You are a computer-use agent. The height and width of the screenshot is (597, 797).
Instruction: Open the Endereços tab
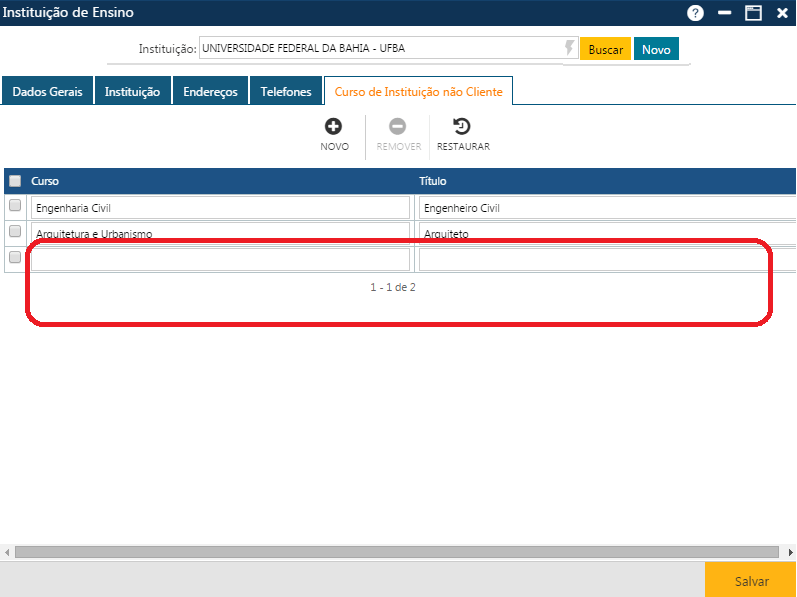(210, 92)
